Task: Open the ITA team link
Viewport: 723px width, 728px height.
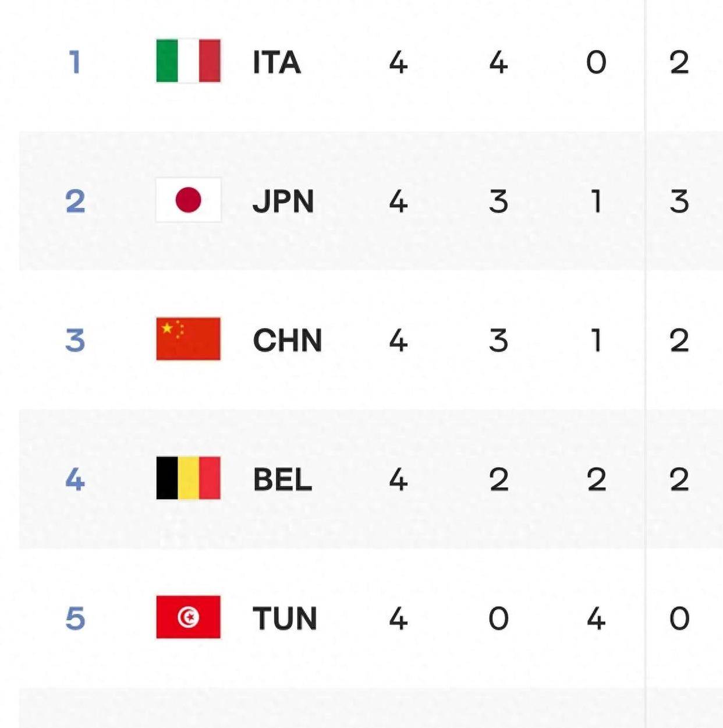Action: (277, 62)
